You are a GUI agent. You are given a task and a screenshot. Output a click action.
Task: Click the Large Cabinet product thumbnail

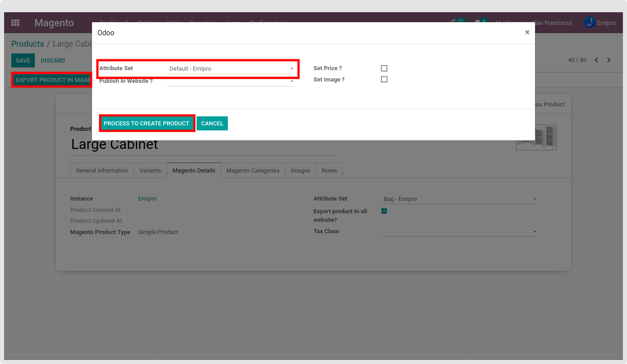tap(536, 138)
